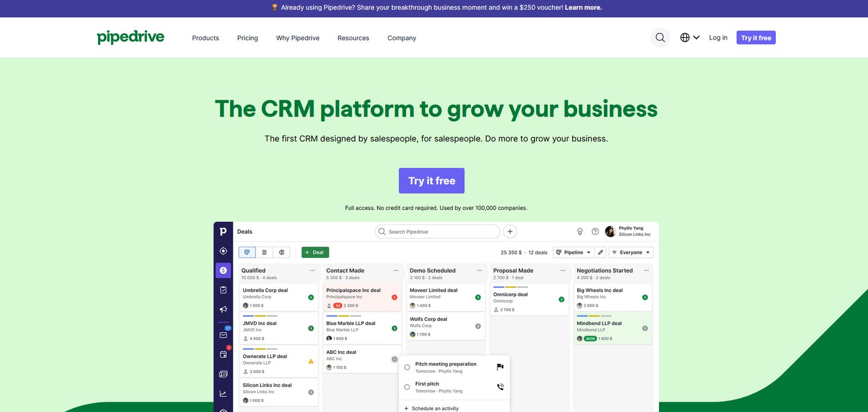Image resolution: width=868 pixels, height=412 pixels.
Task: Open the Leads target icon in sidebar
Action: click(223, 251)
